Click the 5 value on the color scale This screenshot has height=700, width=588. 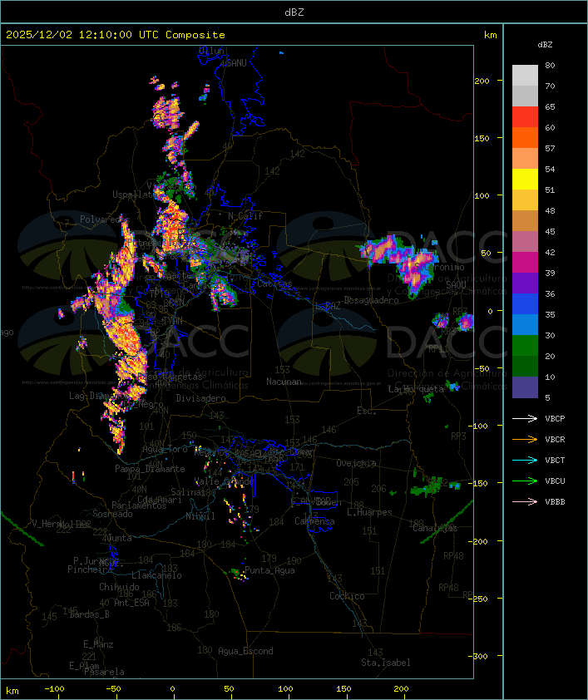click(x=547, y=397)
